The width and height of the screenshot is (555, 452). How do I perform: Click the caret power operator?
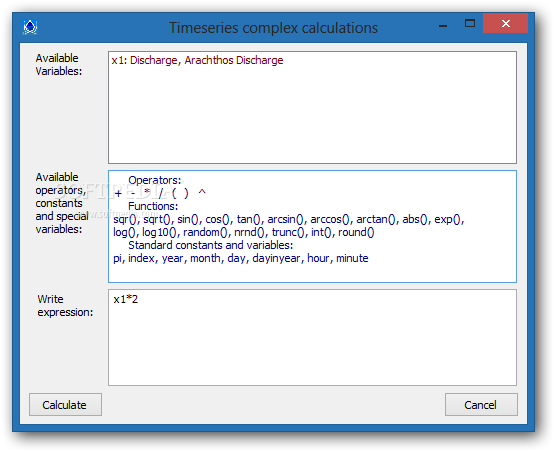click(x=202, y=192)
